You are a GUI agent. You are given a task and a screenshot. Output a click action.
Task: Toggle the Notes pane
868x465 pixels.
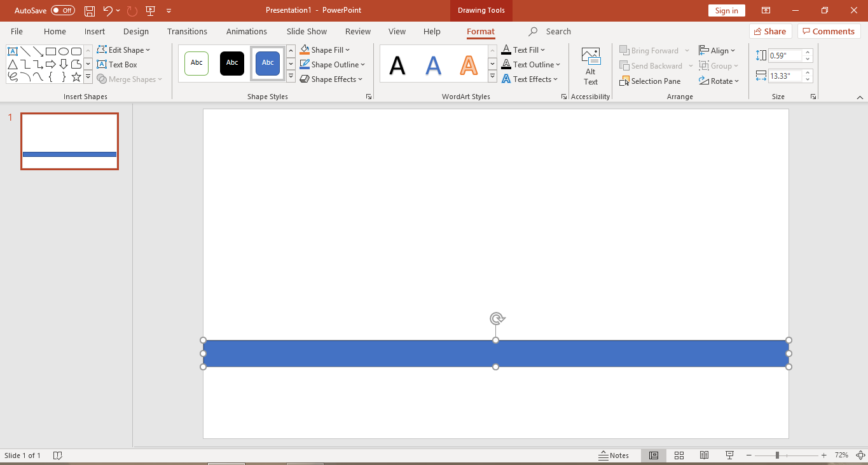(x=614, y=455)
